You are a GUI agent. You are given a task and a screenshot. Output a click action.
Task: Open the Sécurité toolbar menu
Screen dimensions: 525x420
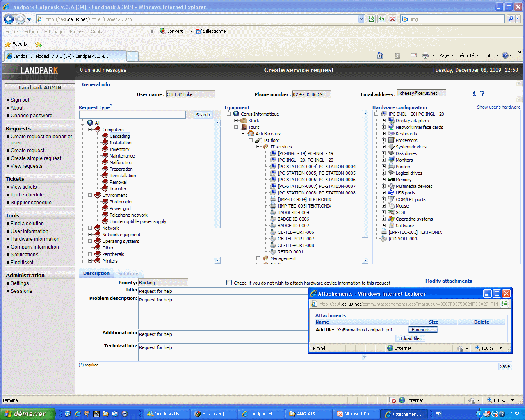click(x=468, y=55)
